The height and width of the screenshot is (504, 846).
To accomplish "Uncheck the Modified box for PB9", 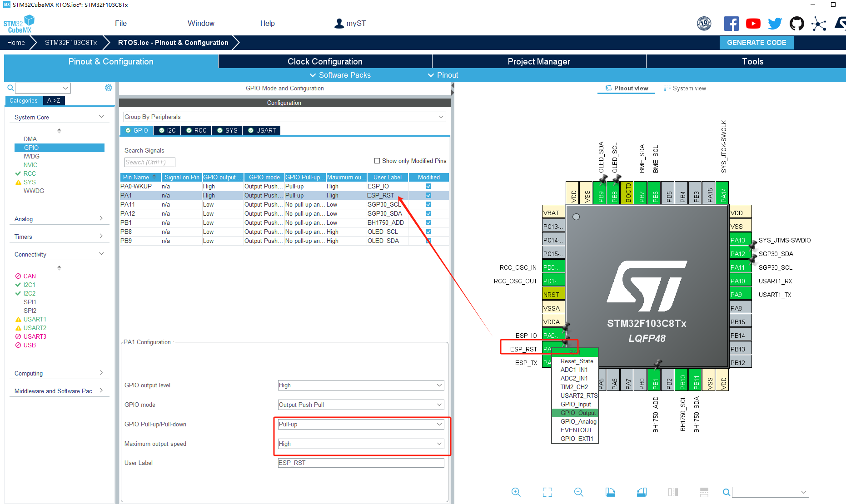I will [x=428, y=241].
